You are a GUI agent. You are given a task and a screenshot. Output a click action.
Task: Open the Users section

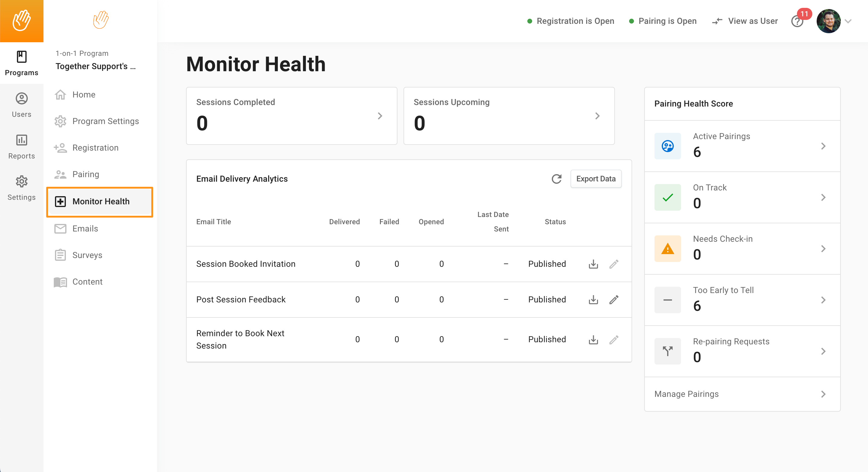(x=21, y=105)
